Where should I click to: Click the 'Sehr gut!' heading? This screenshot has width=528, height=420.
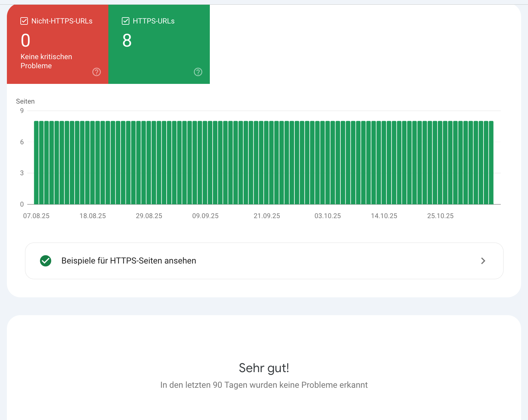(x=264, y=368)
